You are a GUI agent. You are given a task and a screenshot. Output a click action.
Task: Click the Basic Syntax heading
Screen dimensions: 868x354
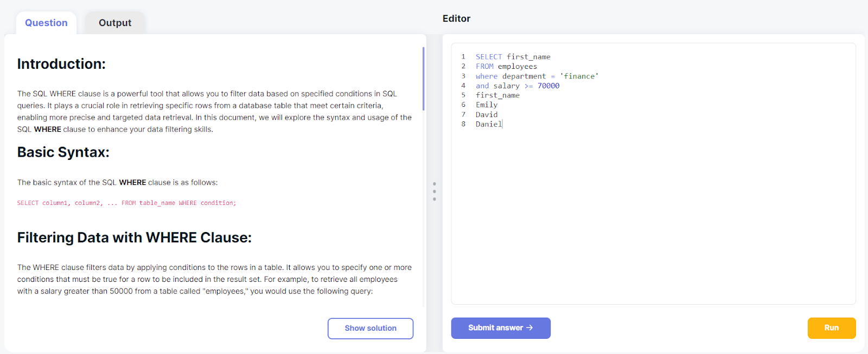(x=63, y=152)
